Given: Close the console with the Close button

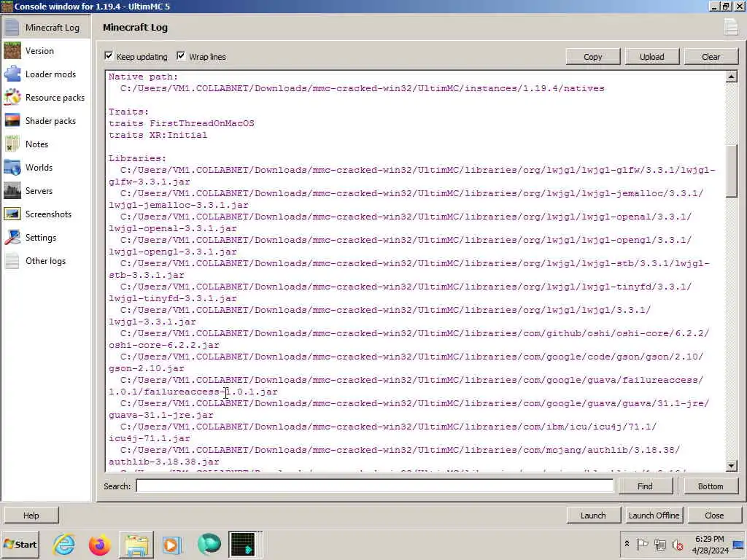Looking at the screenshot, I should [x=714, y=516].
